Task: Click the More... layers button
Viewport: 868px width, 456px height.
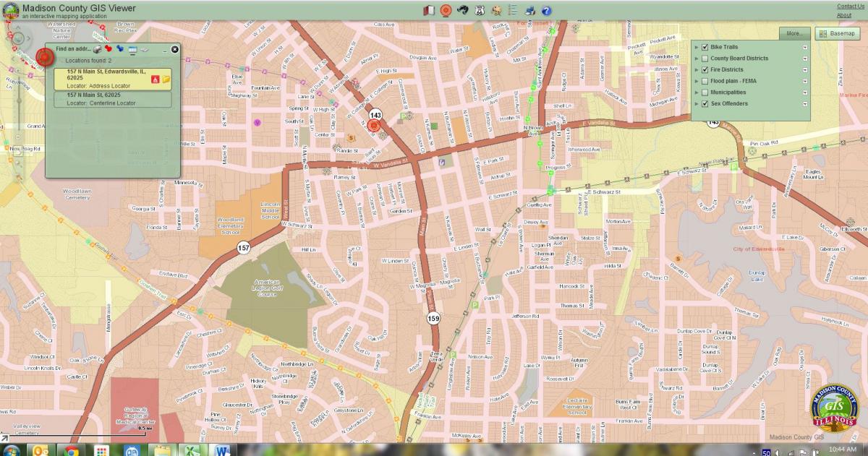Action: coord(794,33)
